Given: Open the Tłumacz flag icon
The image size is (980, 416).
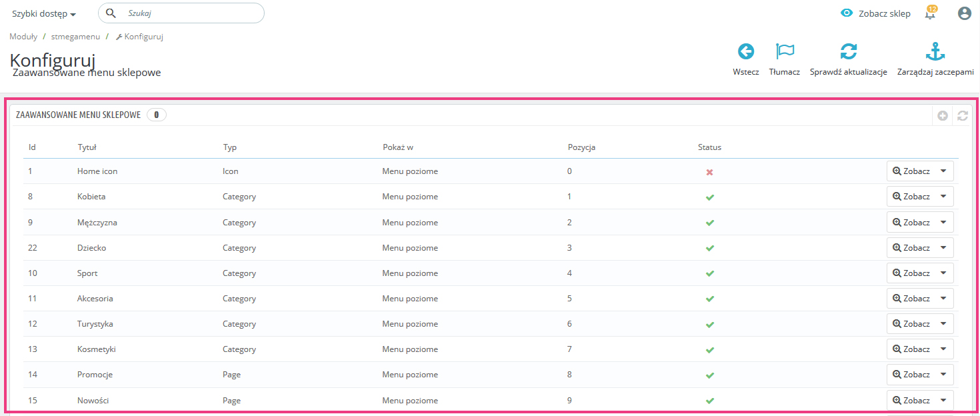Looking at the screenshot, I should pyautogui.click(x=785, y=52).
